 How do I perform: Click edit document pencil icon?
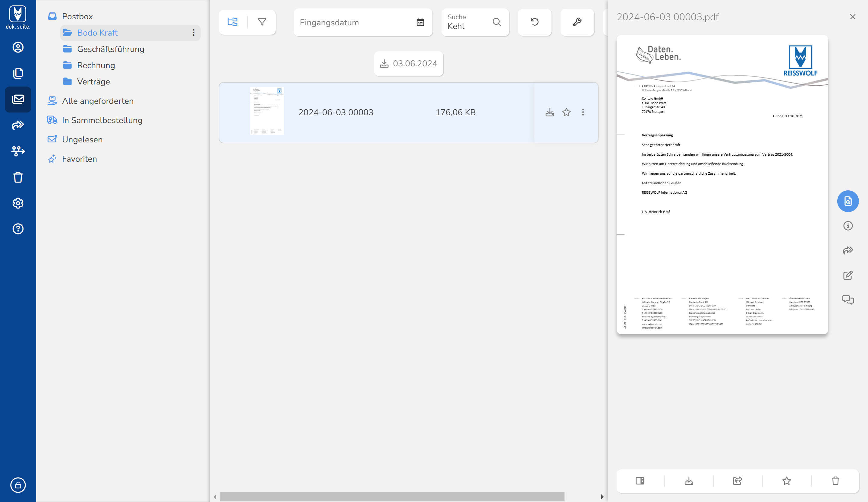pos(848,275)
